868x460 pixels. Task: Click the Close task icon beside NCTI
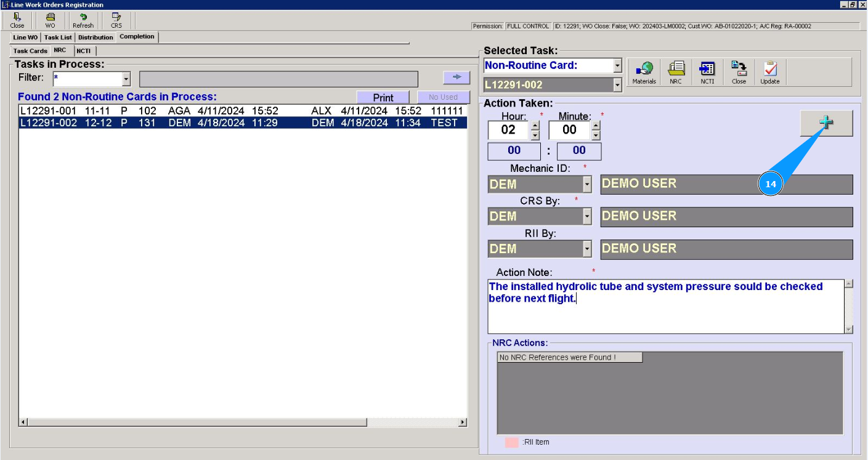[x=739, y=73]
